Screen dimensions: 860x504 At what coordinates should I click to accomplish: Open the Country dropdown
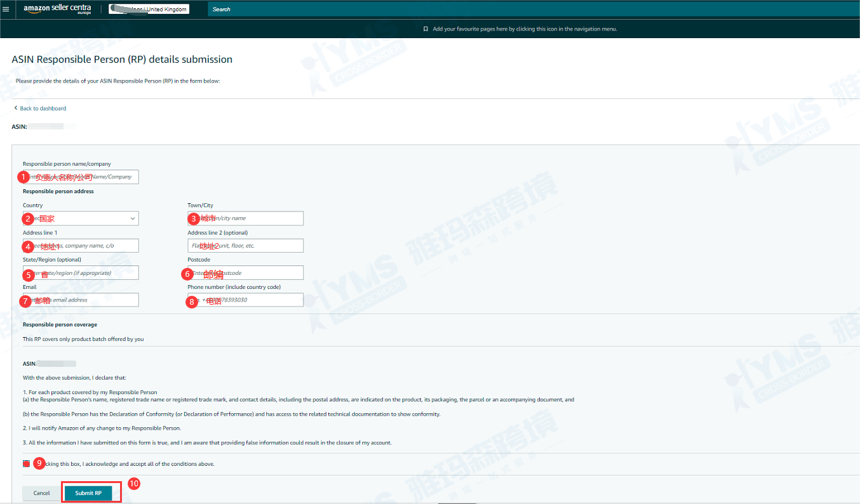(x=81, y=218)
